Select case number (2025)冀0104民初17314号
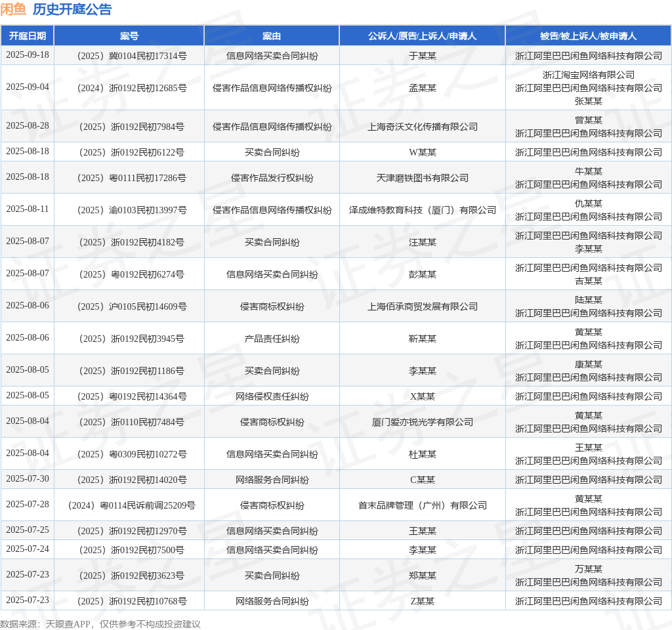The height and width of the screenshot is (630, 672). coord(132,56)
